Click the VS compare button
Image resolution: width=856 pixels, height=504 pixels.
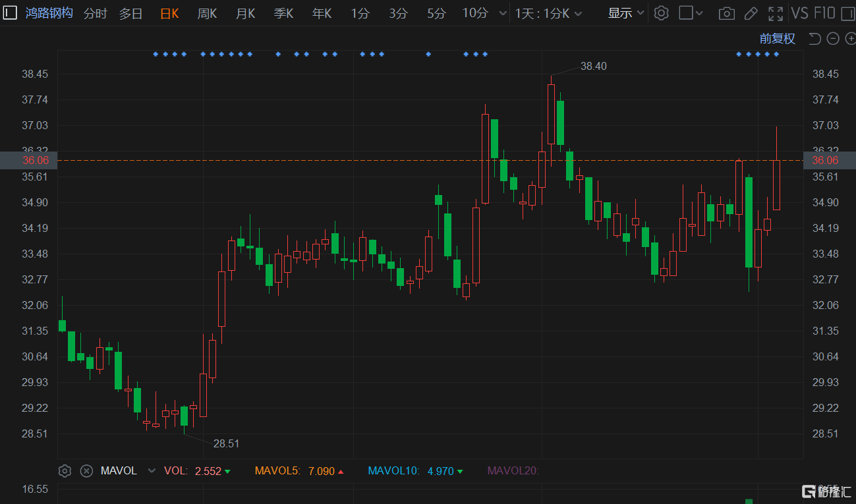coord(800,13)
